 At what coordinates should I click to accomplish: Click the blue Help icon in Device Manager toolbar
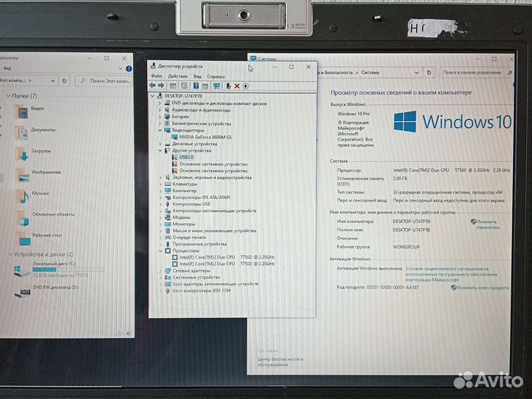pos(196,86)
